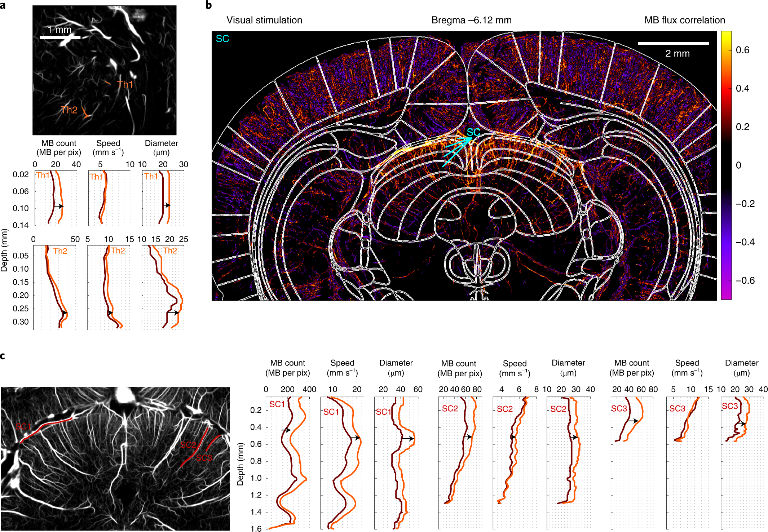
Task: Click the 1 mm scale bar
Action: coord(59,37)
